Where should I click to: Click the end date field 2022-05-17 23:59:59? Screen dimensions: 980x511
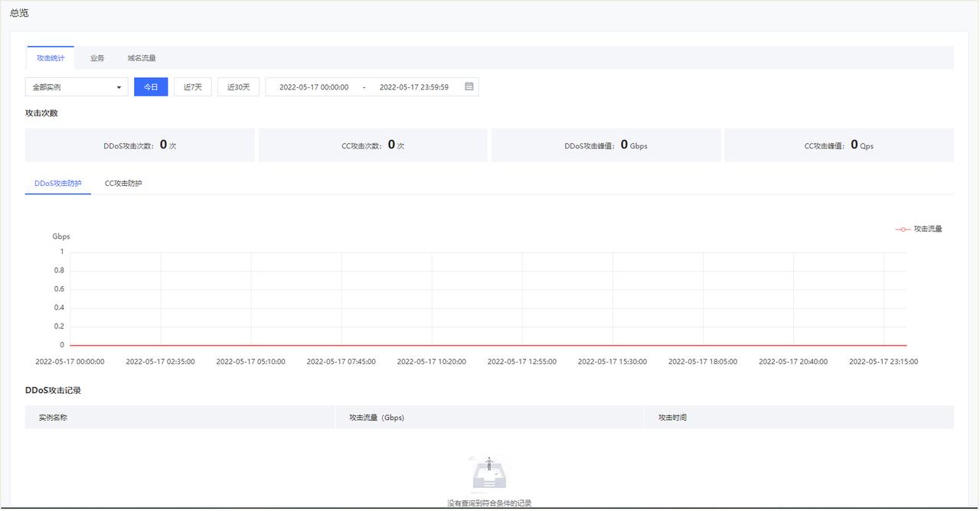pos(414,87)
